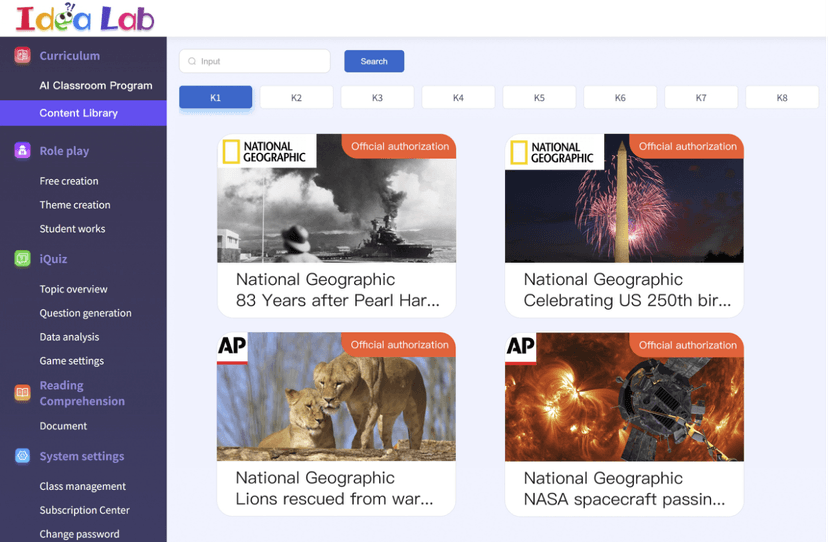Viewport: 828px width, 542px height.
Task: Click the Role play section icon
Action: (22, 151)
